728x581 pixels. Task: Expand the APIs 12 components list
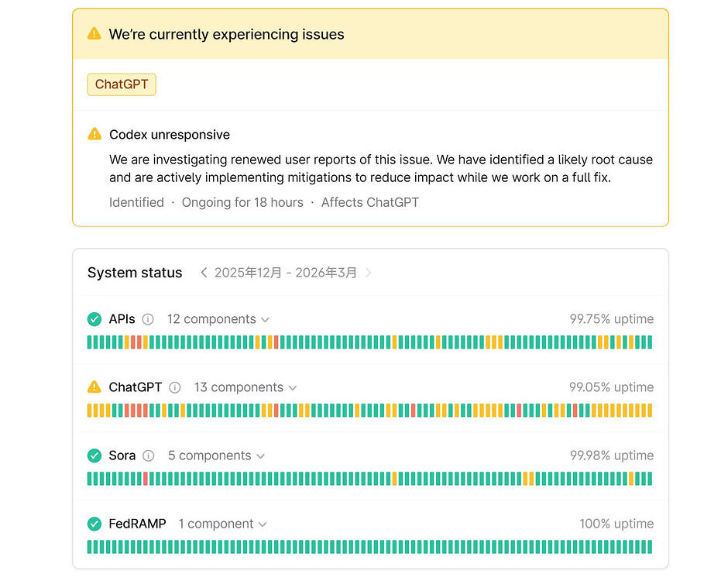218,319
